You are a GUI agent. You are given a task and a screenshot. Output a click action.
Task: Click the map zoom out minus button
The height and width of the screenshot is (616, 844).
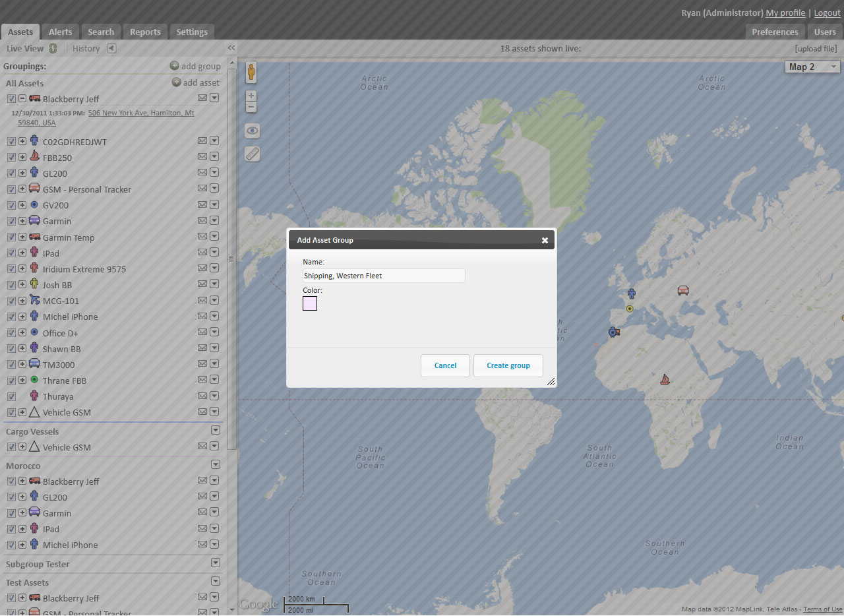click(x=251, y=107)
